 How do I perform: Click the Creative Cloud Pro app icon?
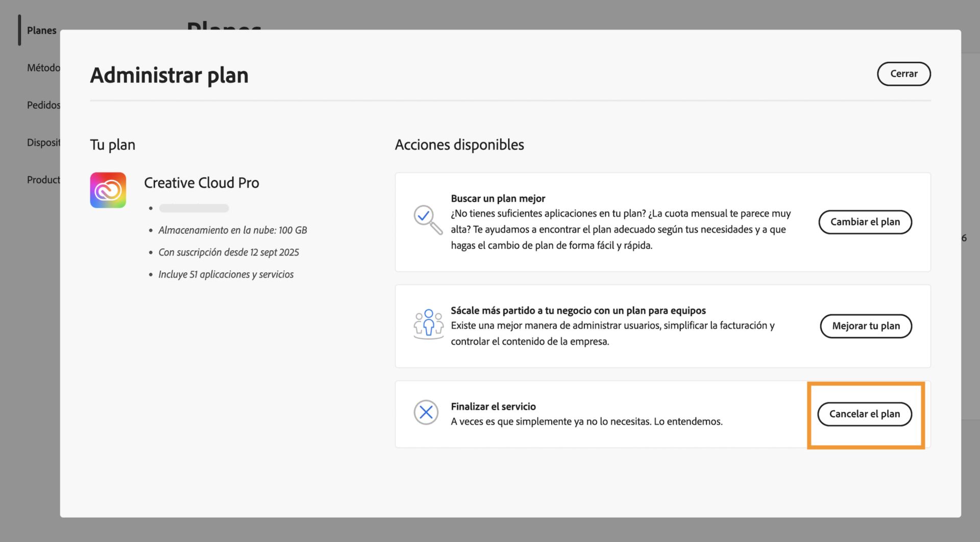pyautogui.click(x=108, y=190)
